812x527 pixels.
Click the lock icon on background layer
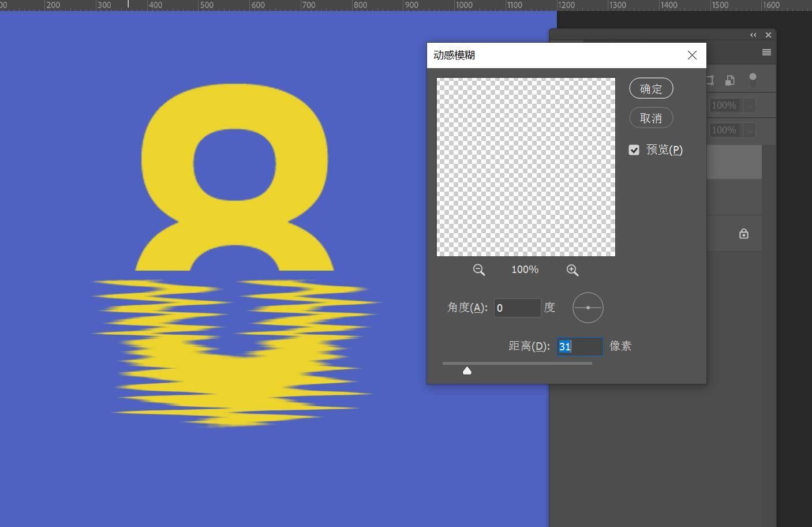744,234
